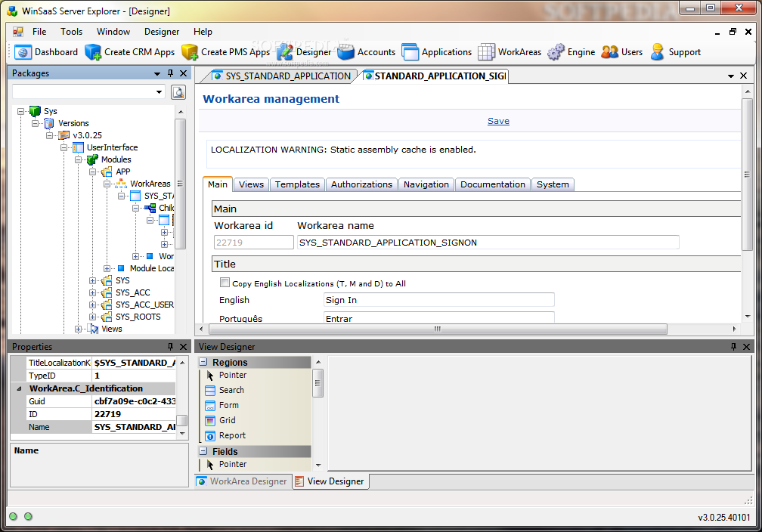Image resolution: width=762 pixels, height=532 pixels.
Task: Click the ID property value 22719
Action: coord(134,414)
